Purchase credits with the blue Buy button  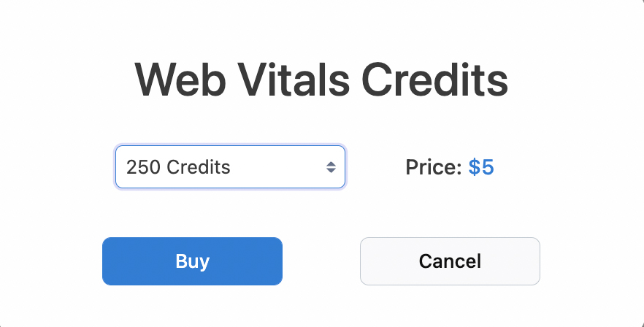pyautogui.click(x=192, y=261)
